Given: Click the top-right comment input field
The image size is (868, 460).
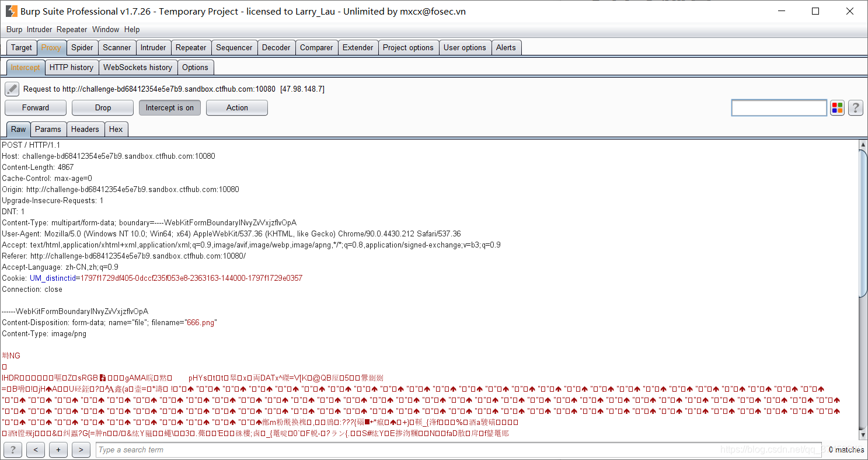Looking at the screenshot, I should pos(779,108).
